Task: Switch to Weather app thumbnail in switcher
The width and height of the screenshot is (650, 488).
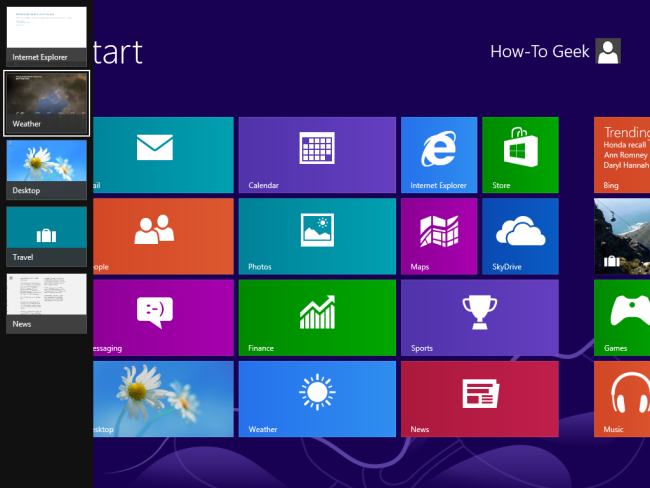Action: [46, 103]
